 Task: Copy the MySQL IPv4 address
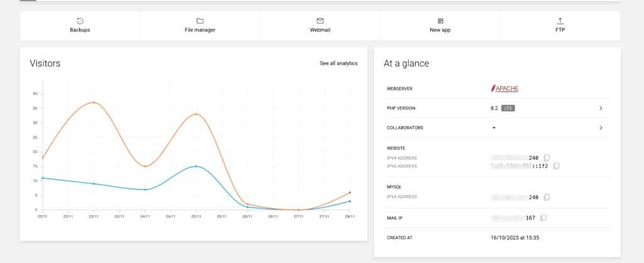[547, 198]
